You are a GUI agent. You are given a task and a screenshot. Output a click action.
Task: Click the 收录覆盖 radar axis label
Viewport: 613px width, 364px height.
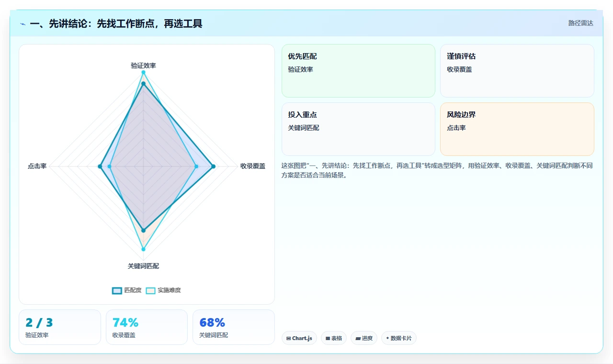(x=253, y=166)
